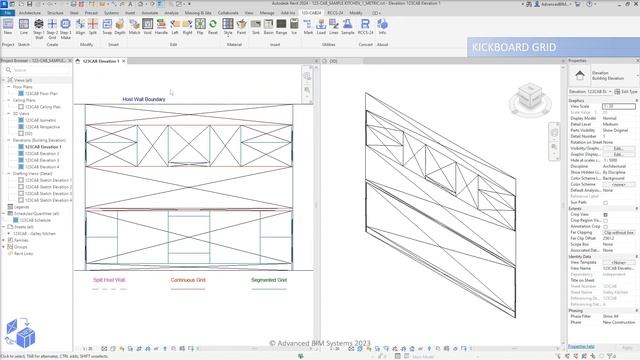Open the Annotate ribbon tab
This screenshot has width=640, height=360.
tap(149, 13)
